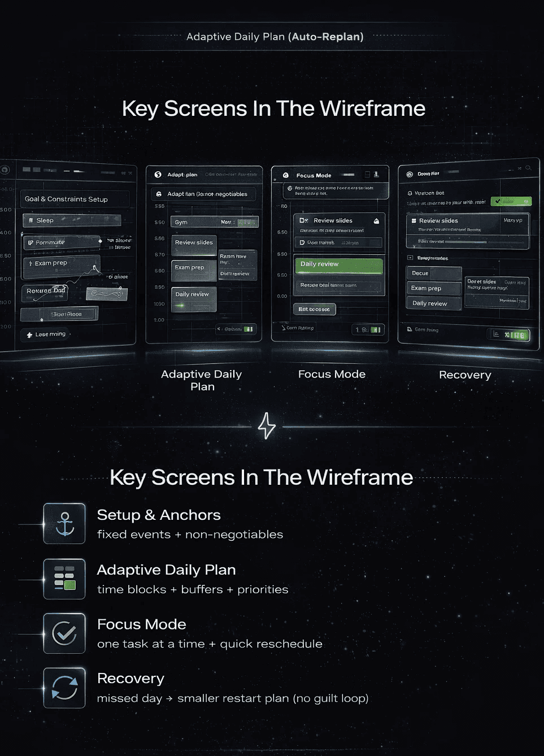This screenshot has height=756, width=544.
Task: Click the Focus Mode checkmark circle icon
Action: point(64,633)
